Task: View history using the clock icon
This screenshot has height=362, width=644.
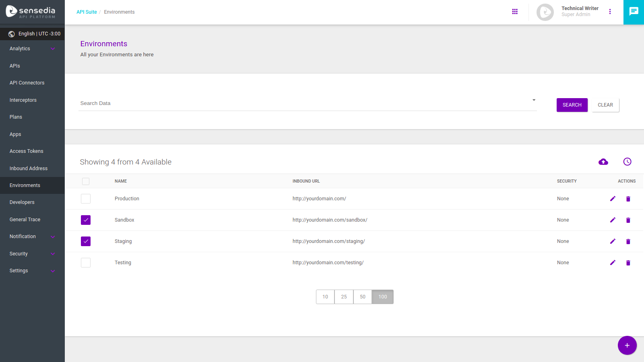Action: pyautogui.click(x=627, y=162)
